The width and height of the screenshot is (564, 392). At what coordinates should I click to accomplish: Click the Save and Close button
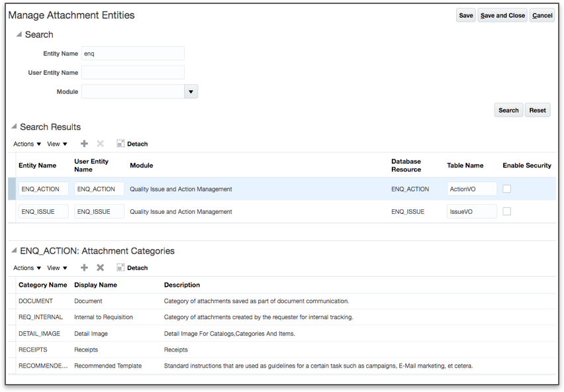coord(502,15)
